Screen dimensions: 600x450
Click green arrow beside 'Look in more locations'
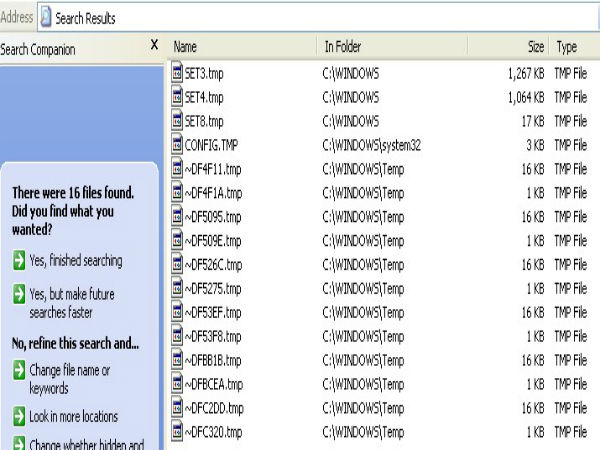click(x=20, y=416)
